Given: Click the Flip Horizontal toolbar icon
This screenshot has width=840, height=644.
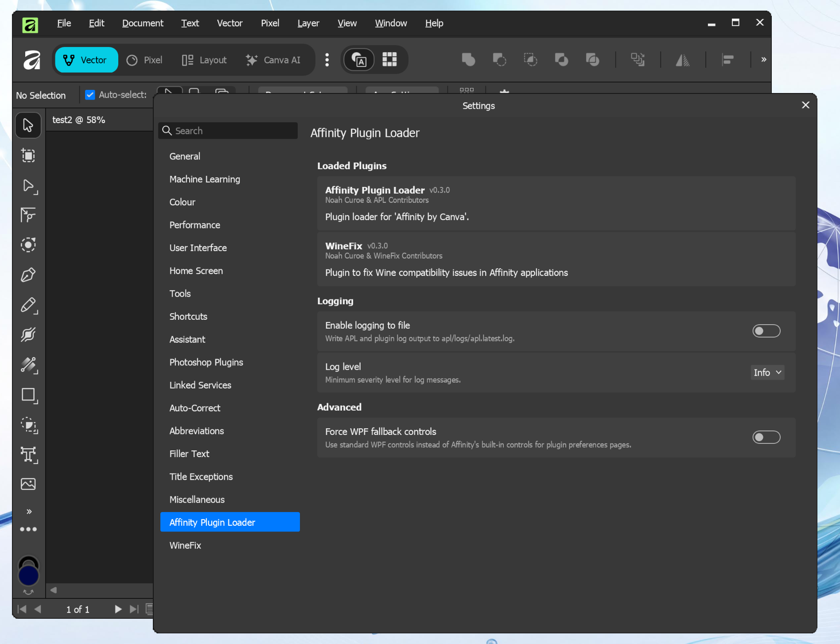Looking at the screenshot, I should click(x=682, y=60).
